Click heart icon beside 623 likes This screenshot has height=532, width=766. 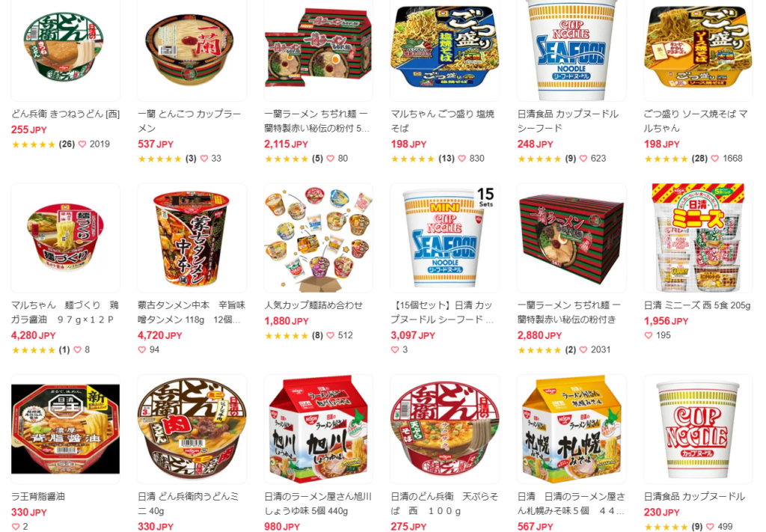(583, 159)
